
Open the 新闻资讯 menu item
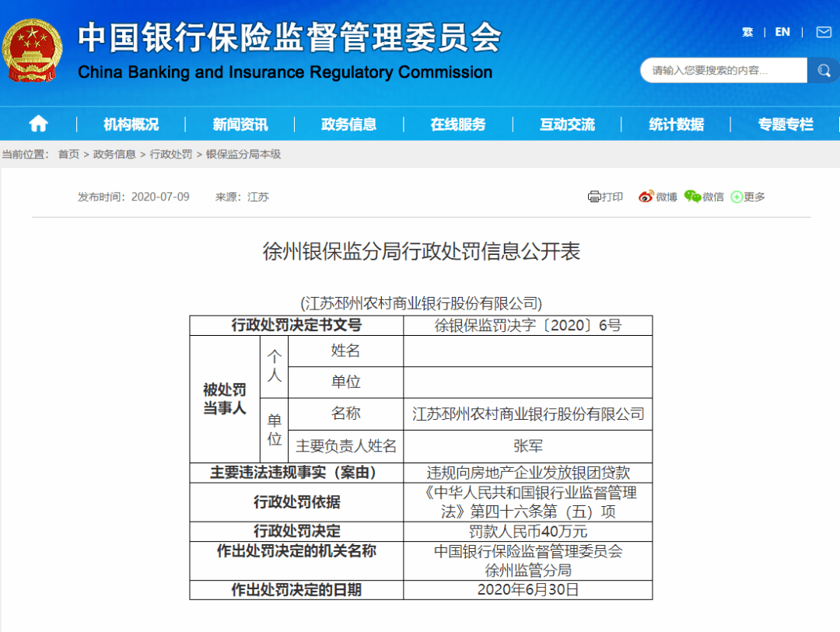tap(238, 123)
